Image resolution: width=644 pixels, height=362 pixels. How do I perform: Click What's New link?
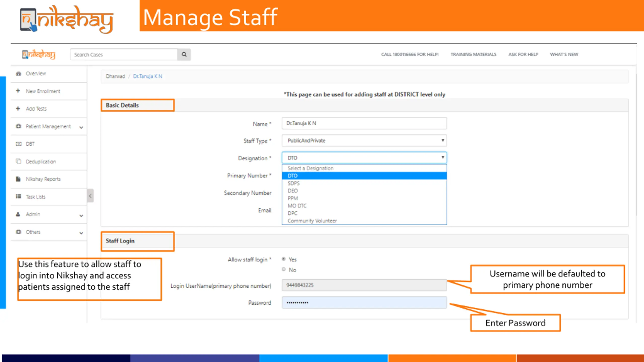564,54
